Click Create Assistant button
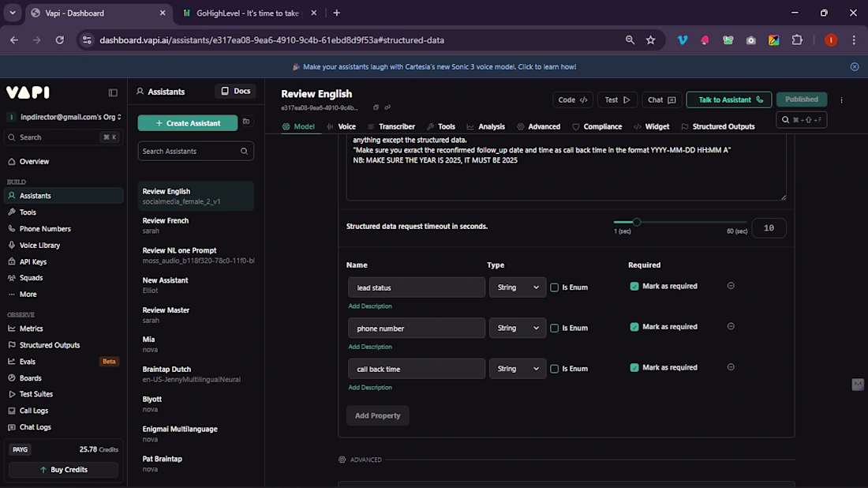This screenshot has height=488, width=868. pyautogui.click(x=188, y=123)
